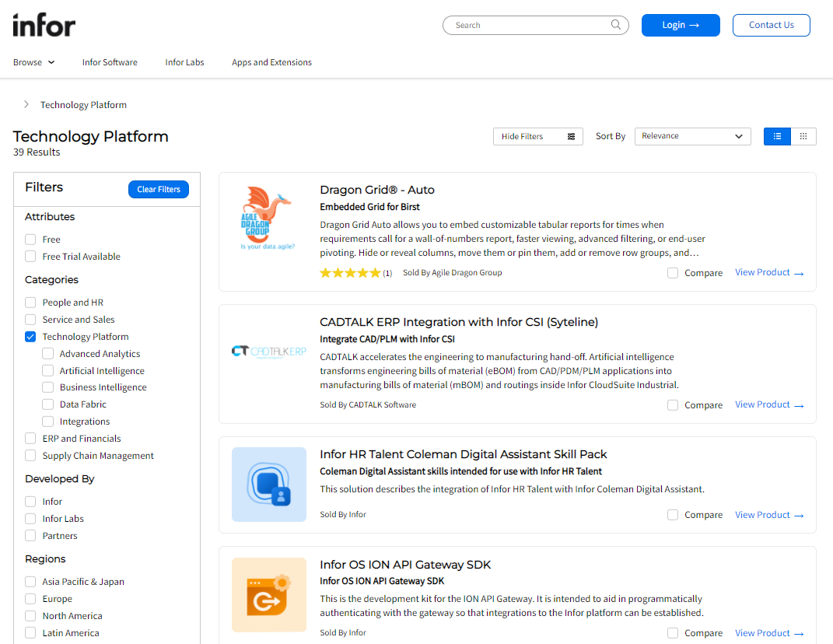Open Dragon Grid® - Auto title

pyautogui.click(x=377, y=190)
